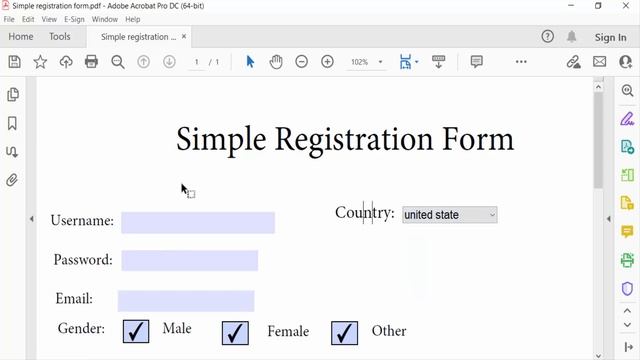Open yellow Comment tool in right pane
This screenshot has width=640, height=360.
click(627, 231)
